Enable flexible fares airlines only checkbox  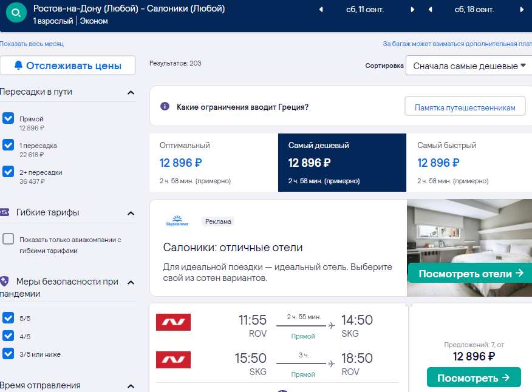[x=8, y=238]
